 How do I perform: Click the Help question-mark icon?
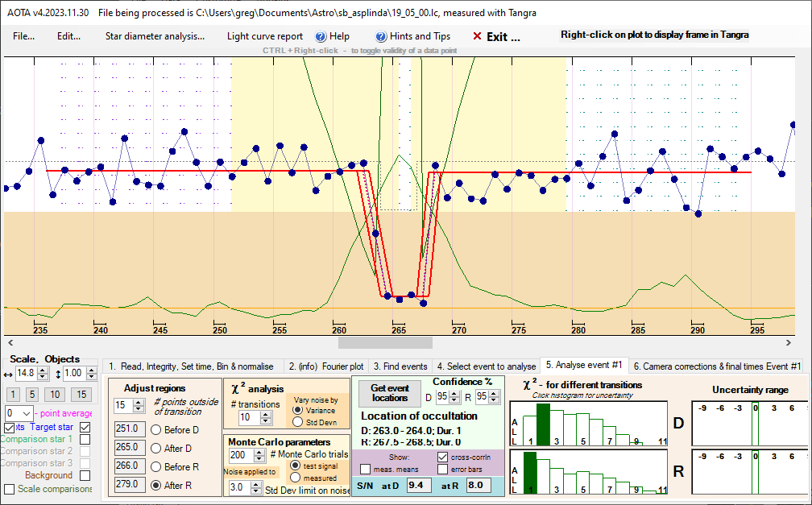click(320, 36)
